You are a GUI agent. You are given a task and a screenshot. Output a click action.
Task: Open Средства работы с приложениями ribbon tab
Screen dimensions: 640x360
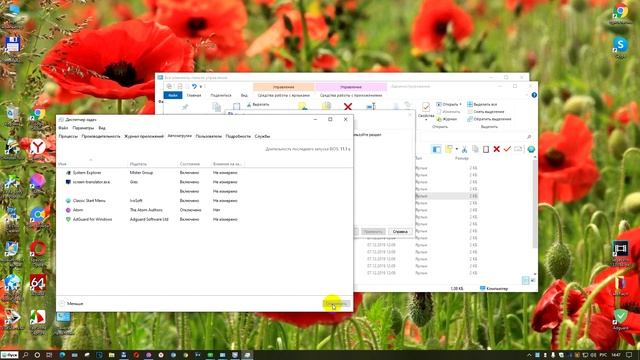point(351,95)
